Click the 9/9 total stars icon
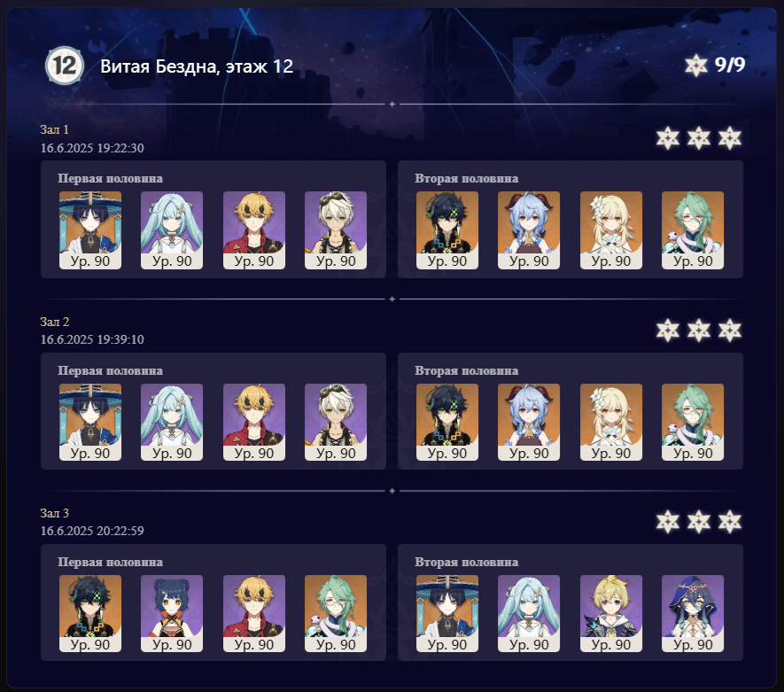Screen dimensions: 784x692 click(x=696, y=66)
